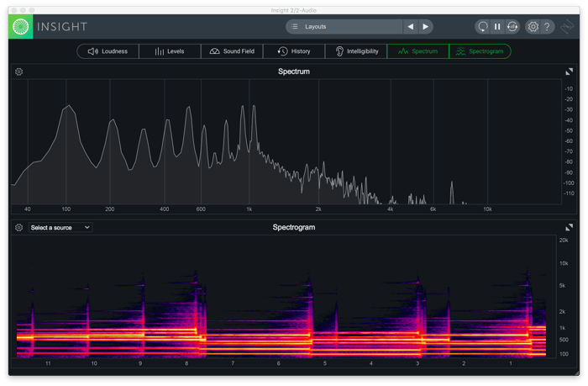This screenshot has height=386, width=588.
Task: Open Spectrum panel settings gear
Action: pyautogui.click(x=19, y=71)
